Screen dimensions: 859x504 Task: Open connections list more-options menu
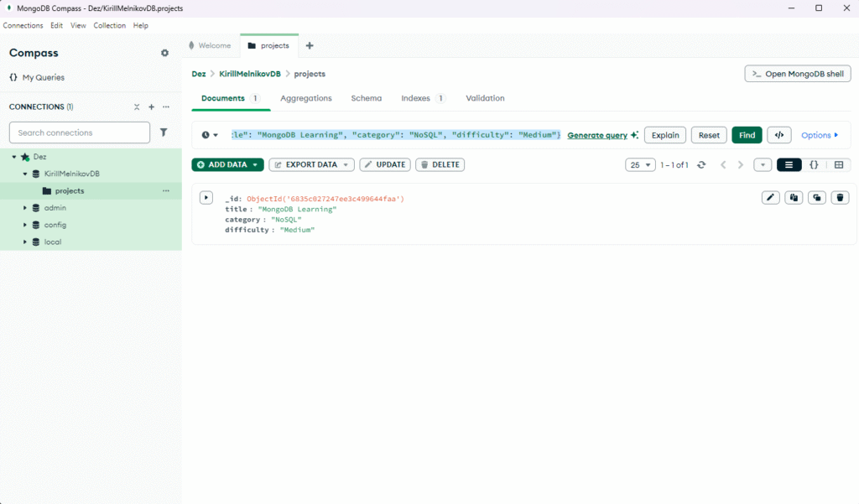pos(166,107)
